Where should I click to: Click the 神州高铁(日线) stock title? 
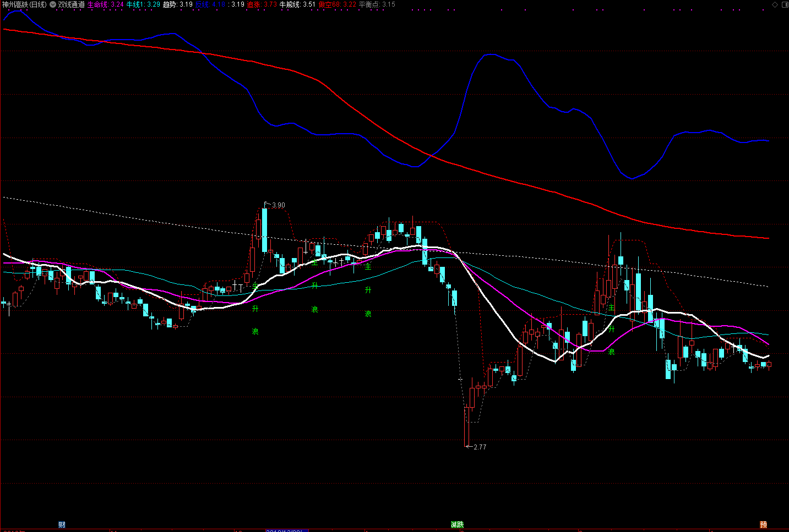click(x=25, y=4)
